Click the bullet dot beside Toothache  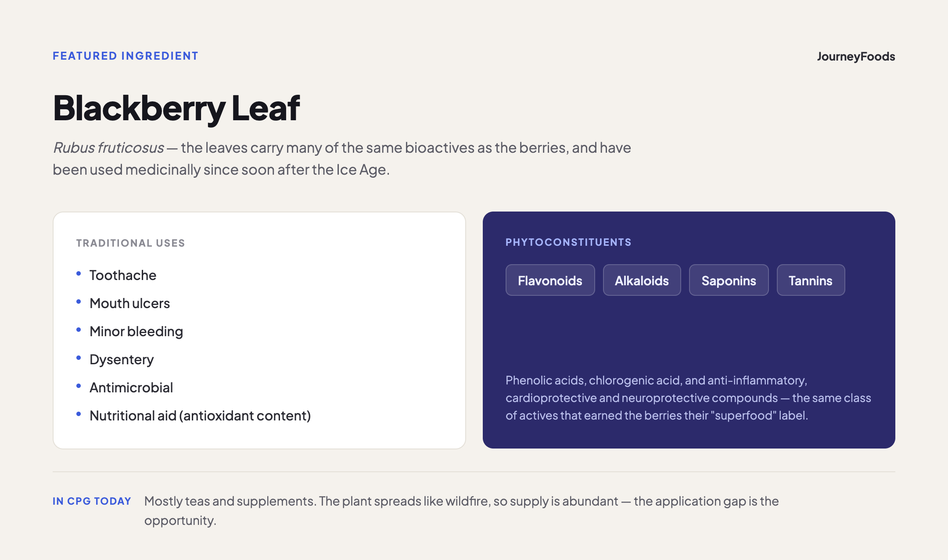coord(79,273)
